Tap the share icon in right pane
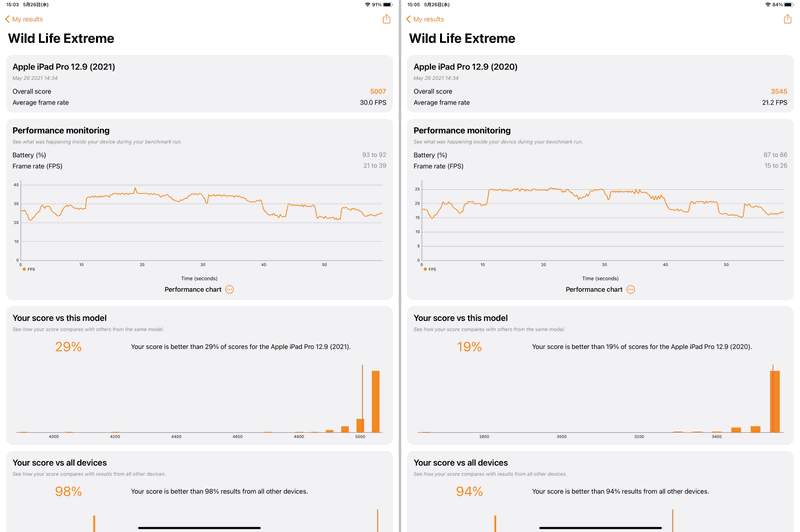The image size is (800, 532). (787, 19)
